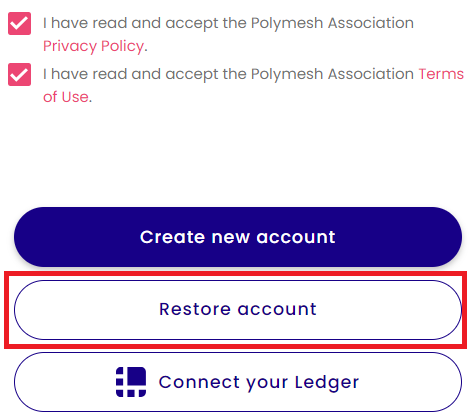473x418 pixels.
Task: Click the Create new account button
Action: pyautogui.click(x=238, y=237)
